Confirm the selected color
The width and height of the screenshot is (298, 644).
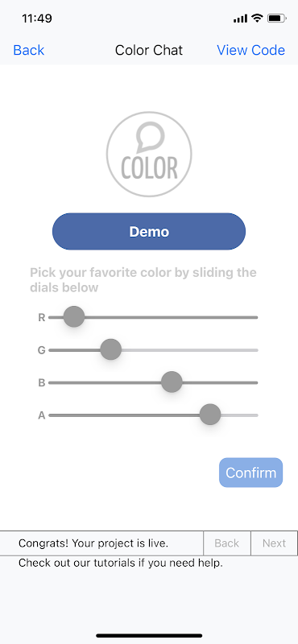coord(250,473)
